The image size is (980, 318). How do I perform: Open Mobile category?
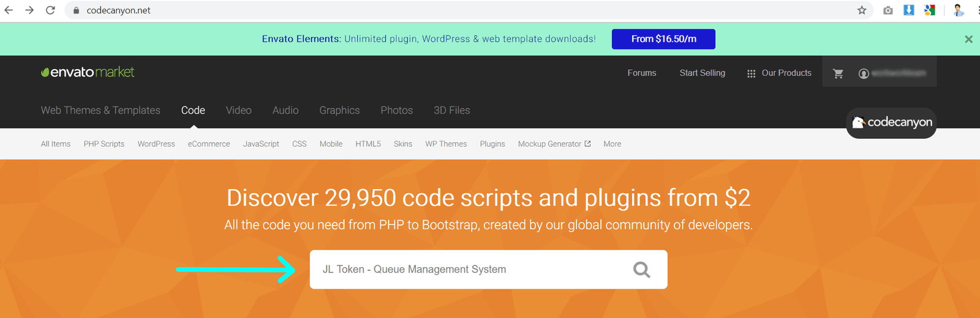pyautogui.click(x=331, y=144)
